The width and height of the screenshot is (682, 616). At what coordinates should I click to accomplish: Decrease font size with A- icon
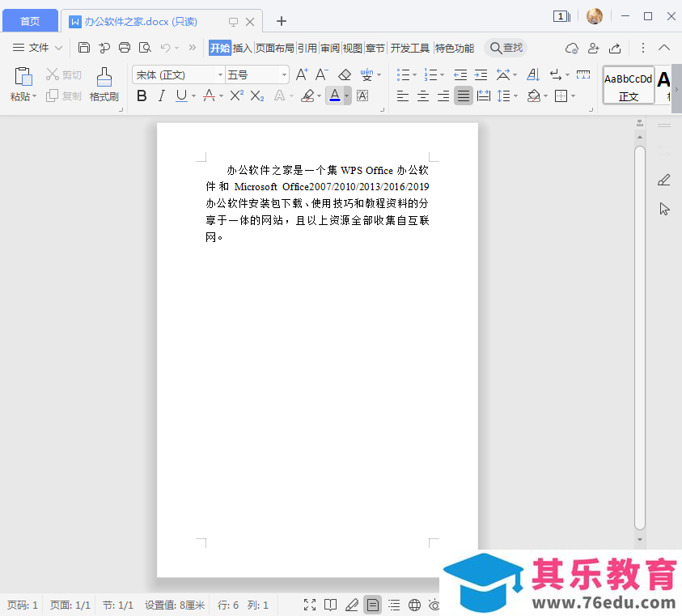pos(321,74)
